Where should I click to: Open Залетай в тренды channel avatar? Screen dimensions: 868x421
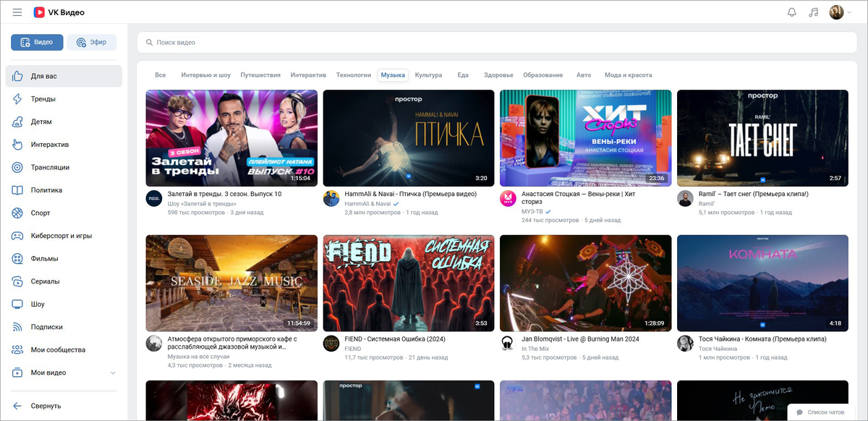154,199
